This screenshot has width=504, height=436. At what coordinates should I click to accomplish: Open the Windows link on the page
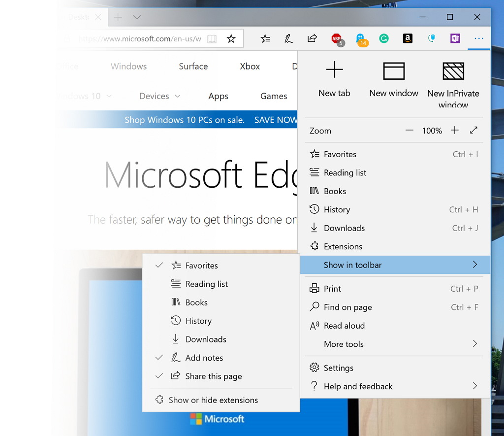tap(128, 67)
